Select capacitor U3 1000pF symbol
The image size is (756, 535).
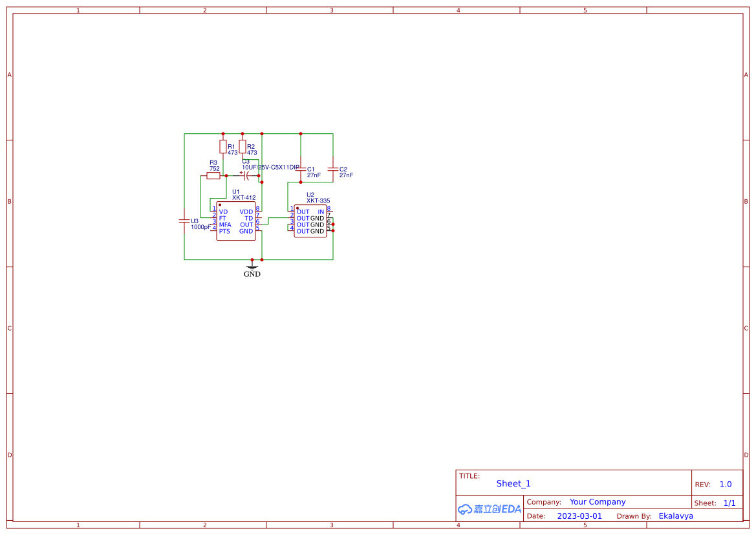click(184, 221)
